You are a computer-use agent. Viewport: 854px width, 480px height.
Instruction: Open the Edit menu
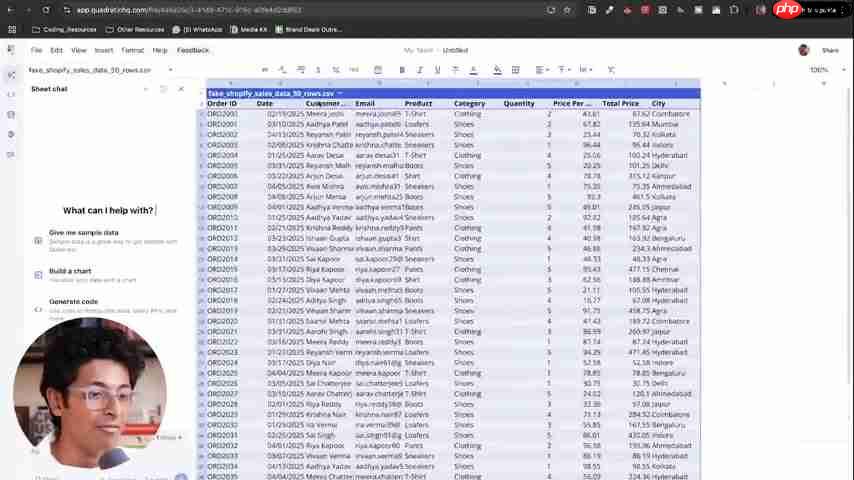coord(56,50)
